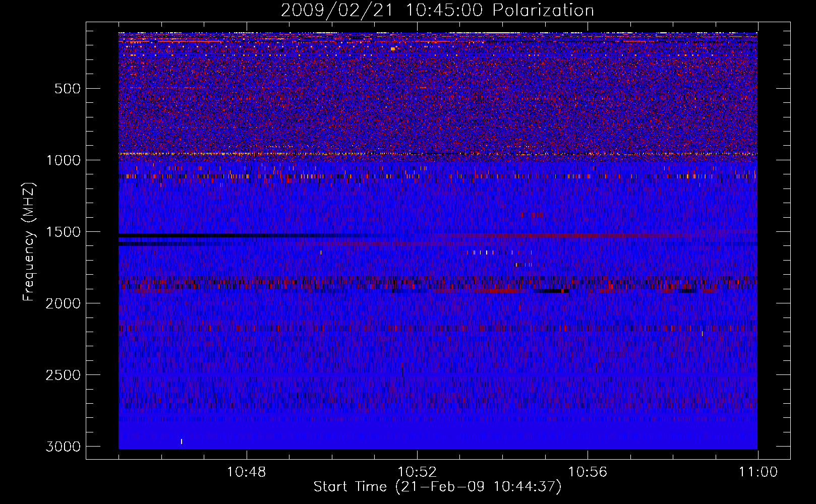Click the 10:56 time tick label
816x504 pixels.
(588, 472)
